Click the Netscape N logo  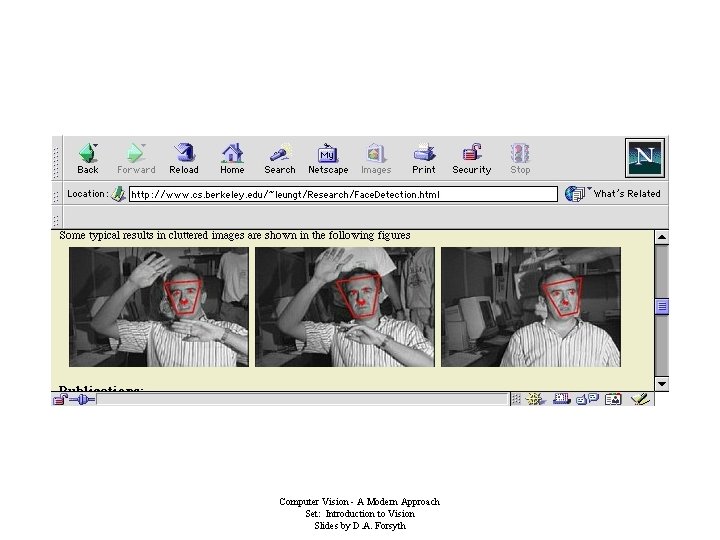point(645,158)
